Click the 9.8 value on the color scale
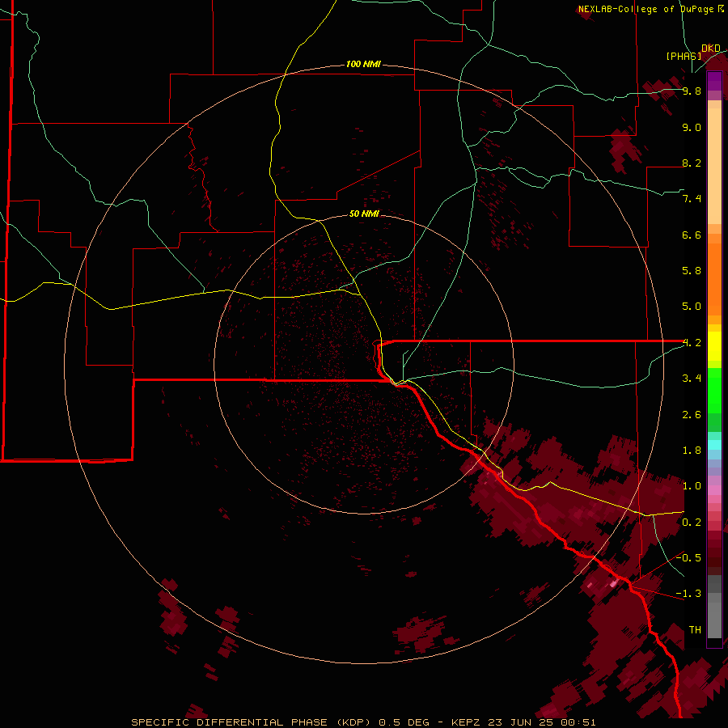 (692, 91)
